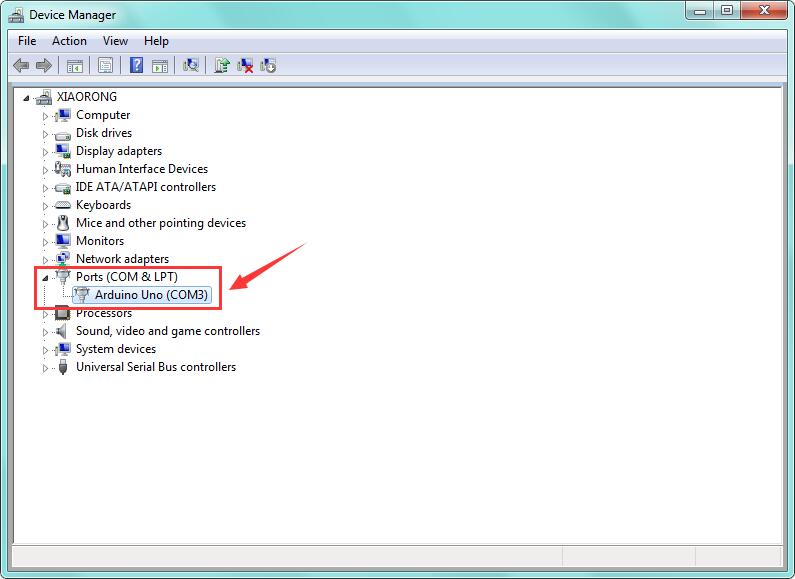
Task: Click the Device Manager title bar icon
Action: tap(16, 15)
